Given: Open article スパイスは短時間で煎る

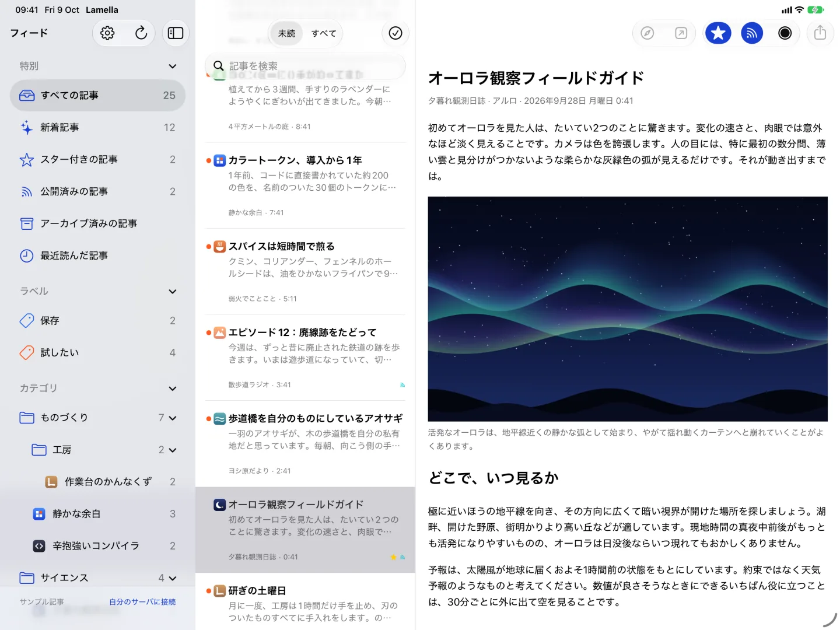Looking at the screenshot, I should 306,272.
